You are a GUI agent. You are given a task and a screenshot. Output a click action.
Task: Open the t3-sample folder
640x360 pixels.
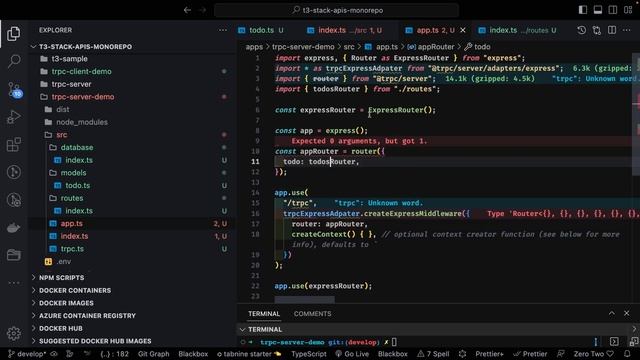pos(69,59)
